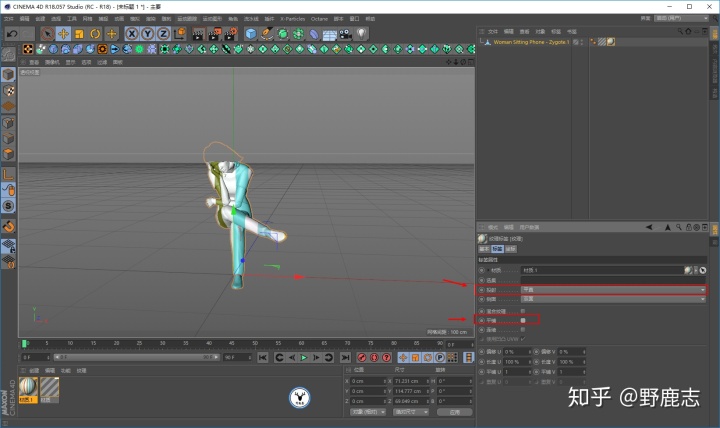Viewport: 720px width, 428px height.
Task: Render the active view with clapperboard icon
Action: 198,34
